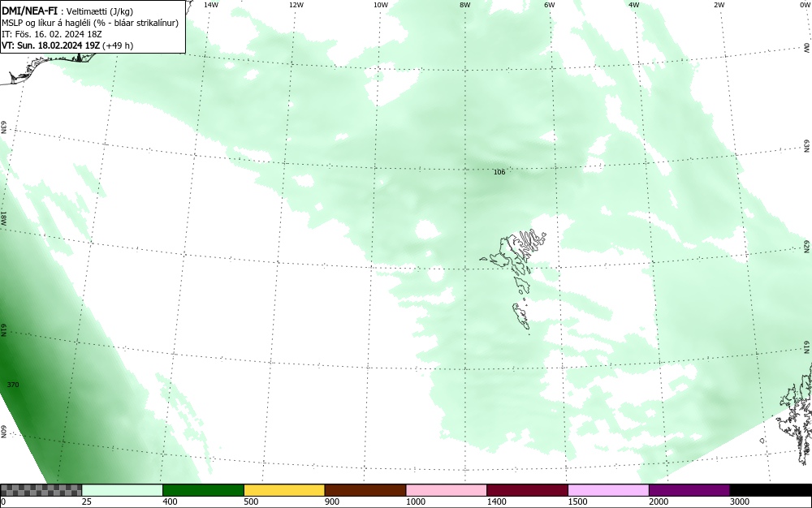812x508 pixels.
Task: Click the 6W longitude label
Action: coord(550,5)
